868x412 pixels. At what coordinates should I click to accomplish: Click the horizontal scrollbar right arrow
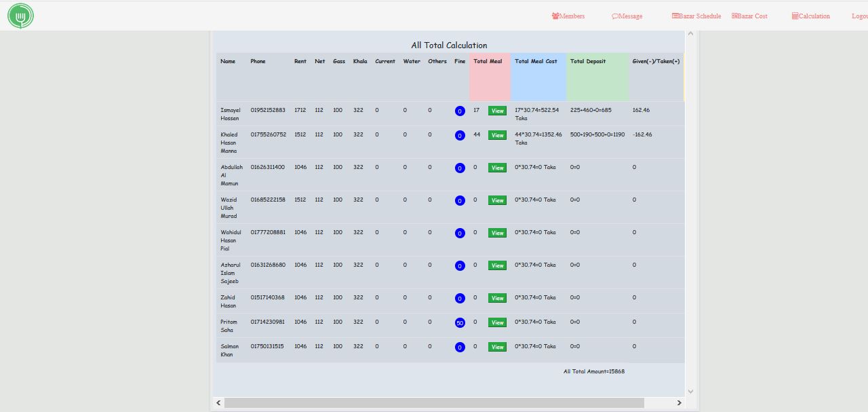click(x=679, y=402)
